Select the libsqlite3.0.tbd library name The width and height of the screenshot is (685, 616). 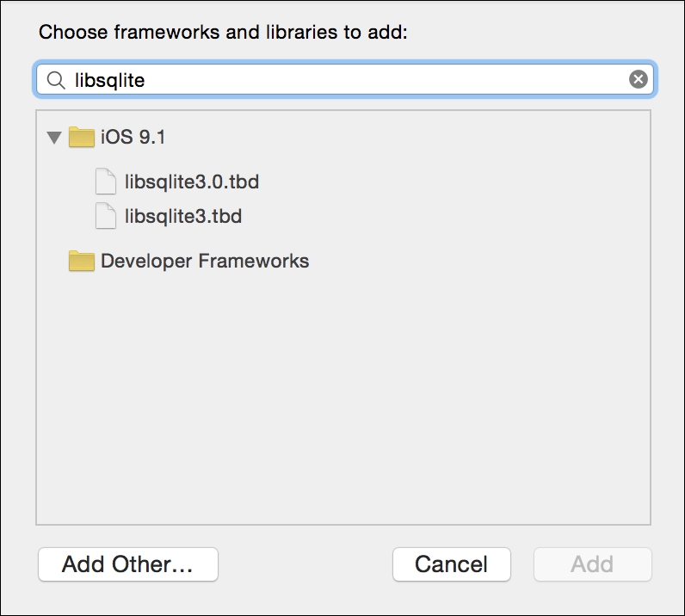click(x=192, y=182)
